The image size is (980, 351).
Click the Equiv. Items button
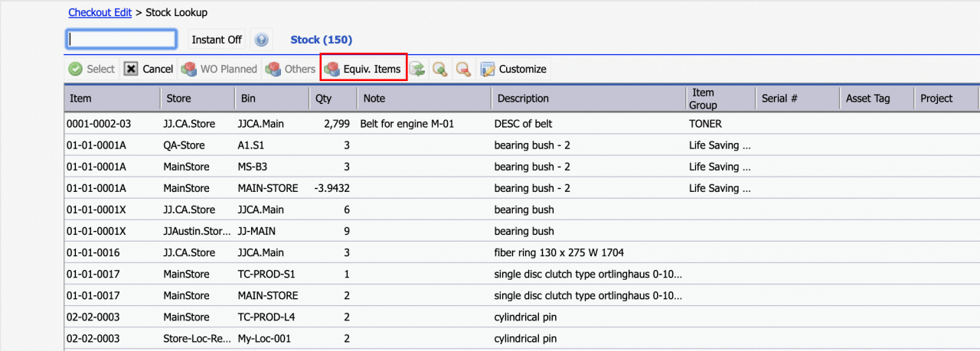click(x=364, y=69)
